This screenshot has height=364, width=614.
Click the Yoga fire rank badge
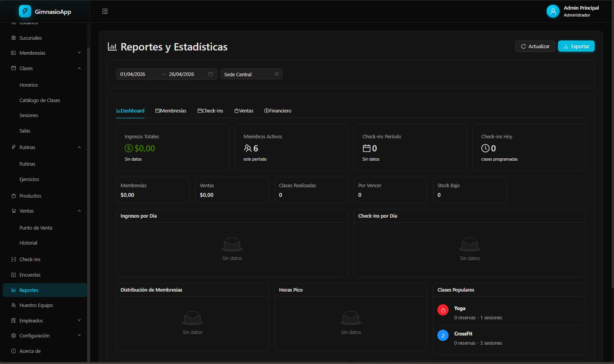click(443, 310)
